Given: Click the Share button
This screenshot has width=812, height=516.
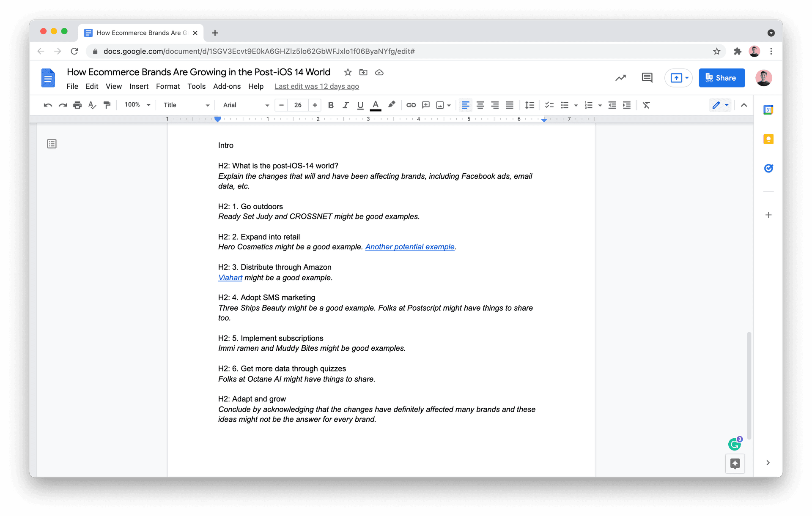Looking at the screenshot, I should tap(721, 78).
